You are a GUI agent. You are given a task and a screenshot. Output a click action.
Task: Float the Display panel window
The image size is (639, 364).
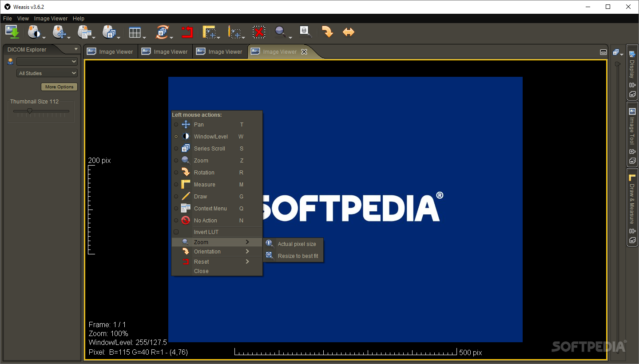pyautogui.click(x=632, y=94)
